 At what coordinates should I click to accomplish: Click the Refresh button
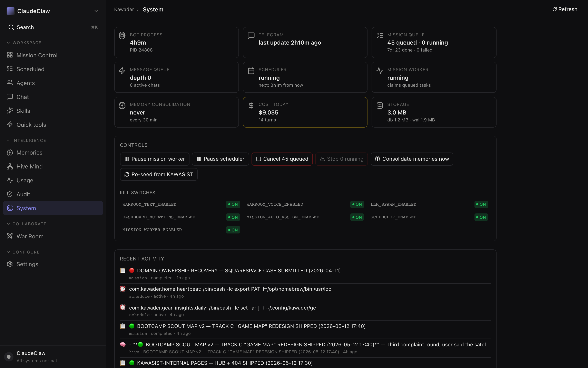[565, 9]
